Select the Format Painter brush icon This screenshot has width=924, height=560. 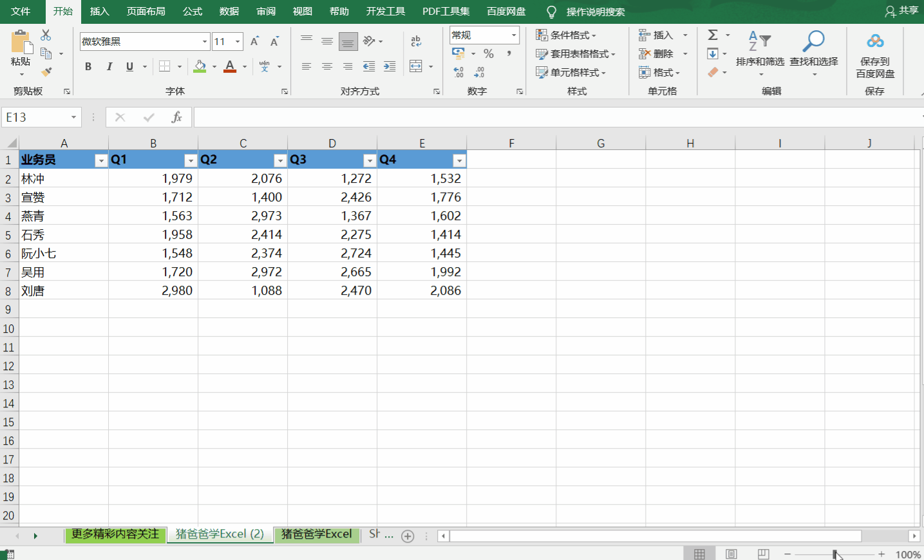click(46, 72)
